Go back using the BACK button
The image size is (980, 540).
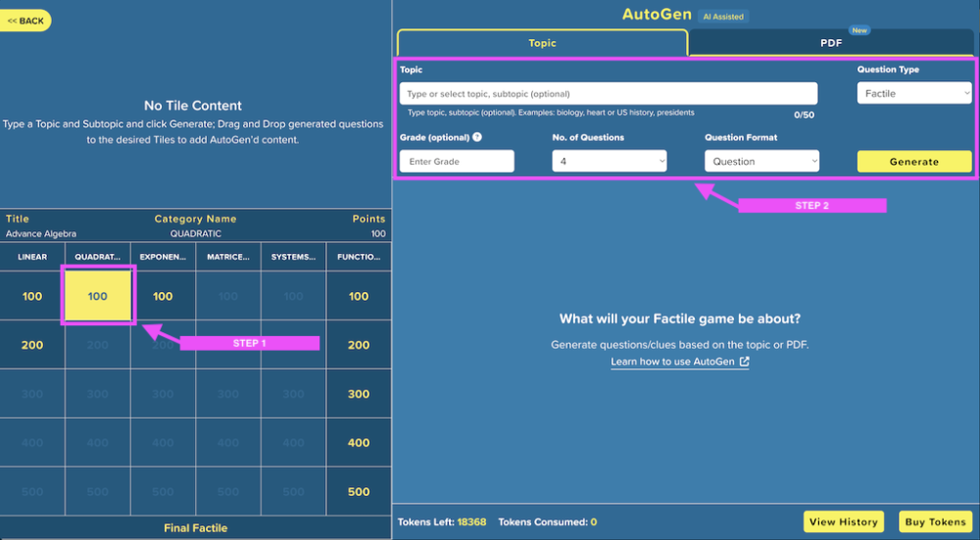click(25, 21)
